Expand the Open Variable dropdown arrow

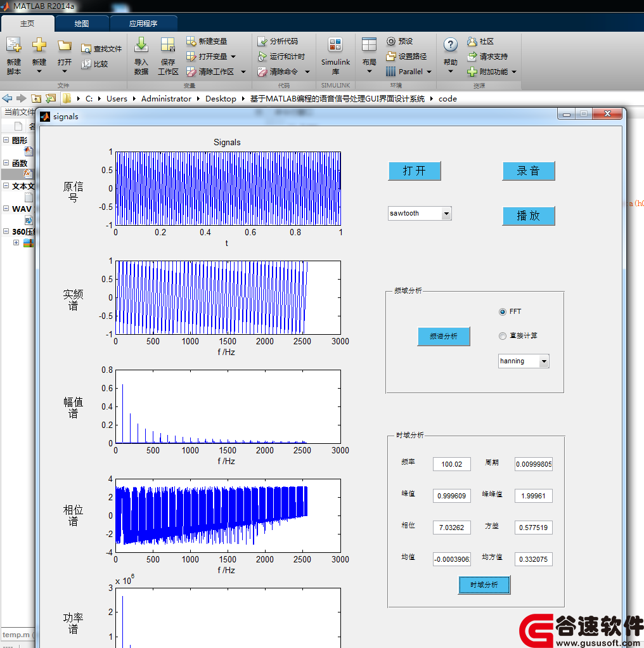[x=233, y=56]
